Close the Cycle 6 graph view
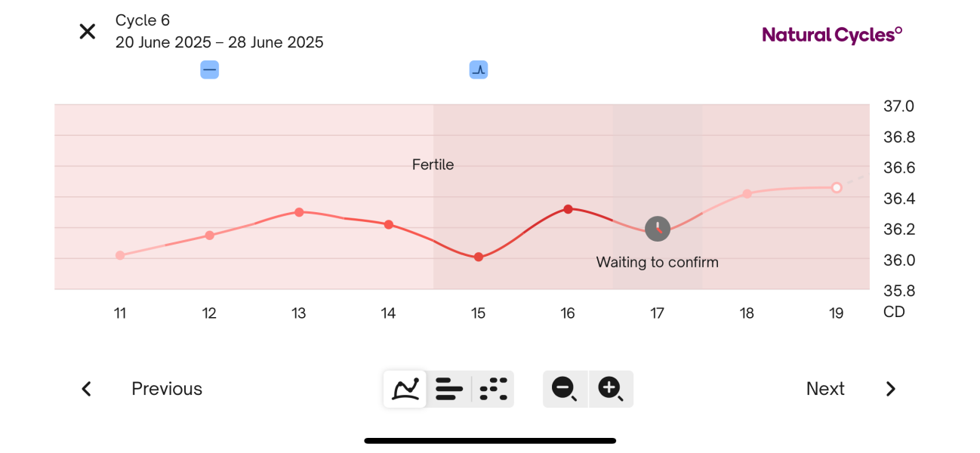Viewport: 980px width, 453px height. pyautogui.click(x=88, y=32)
